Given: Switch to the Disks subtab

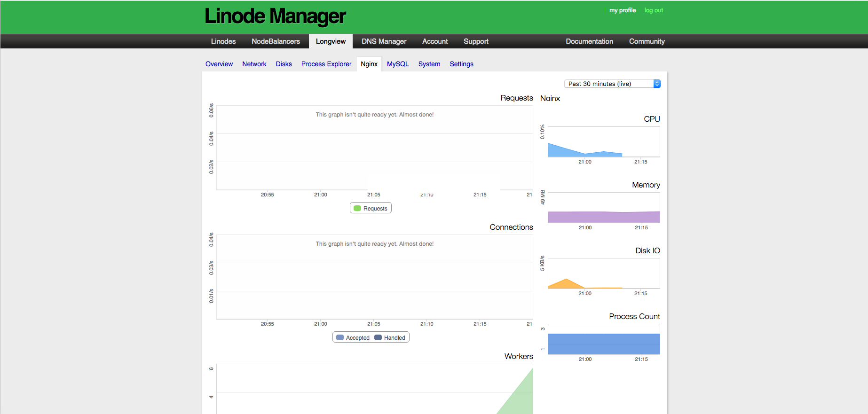Looking at the screenshot, I should tap(284, 64).
